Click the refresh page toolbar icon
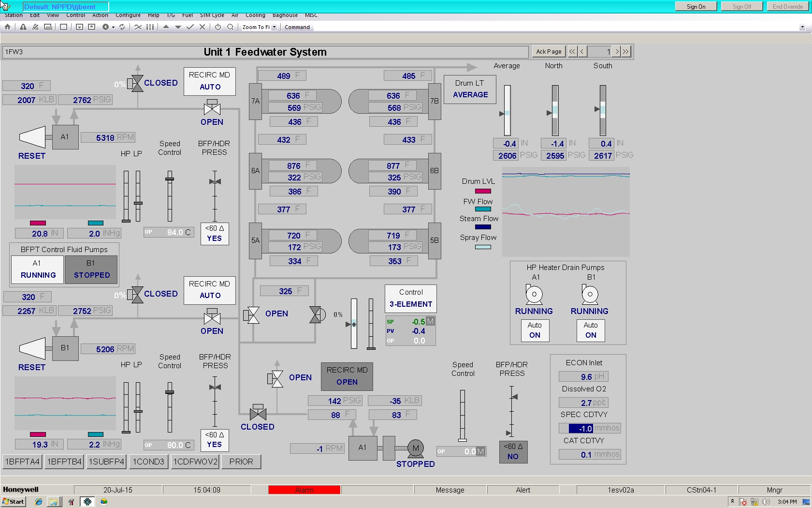The image size is (812, 508). pyautogui.click(x=122, y=27)
